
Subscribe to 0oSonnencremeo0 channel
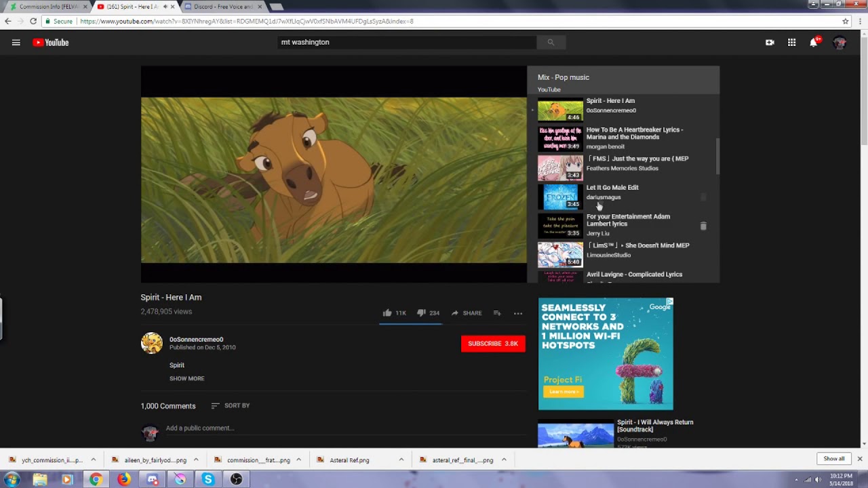coord(493,344)
